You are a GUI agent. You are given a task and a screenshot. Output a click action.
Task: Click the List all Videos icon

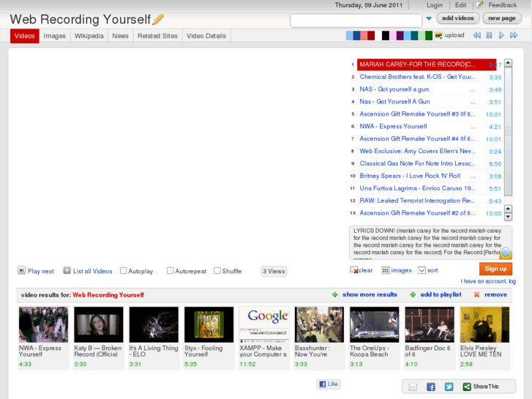coord(67,270)
